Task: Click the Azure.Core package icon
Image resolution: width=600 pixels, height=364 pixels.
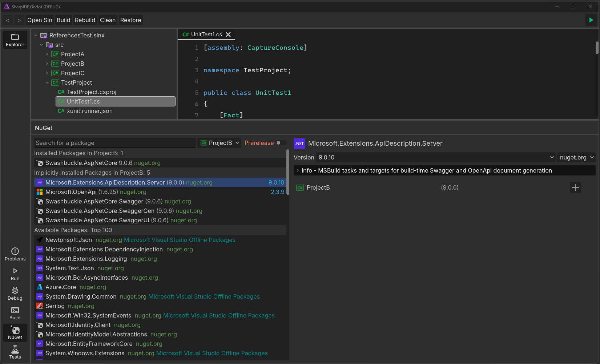Action: pyautogui.click(x=40, y=287)
